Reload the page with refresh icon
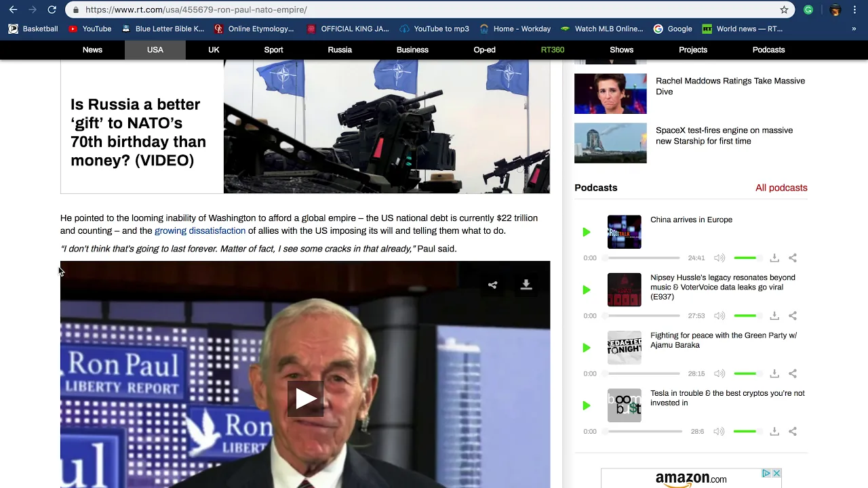Screen dimensions: 868x488 (52, 9)
